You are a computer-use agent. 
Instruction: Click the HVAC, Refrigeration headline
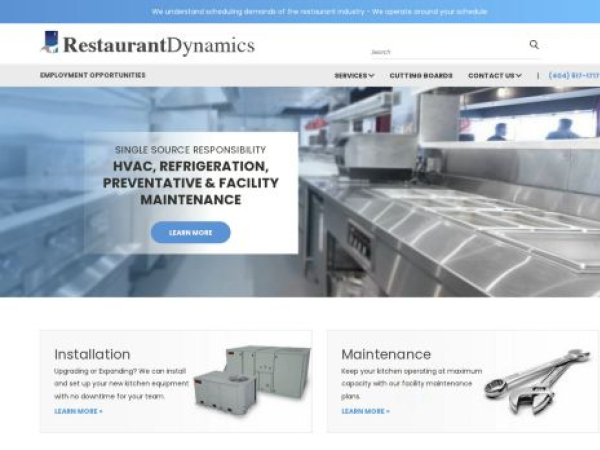191,183
